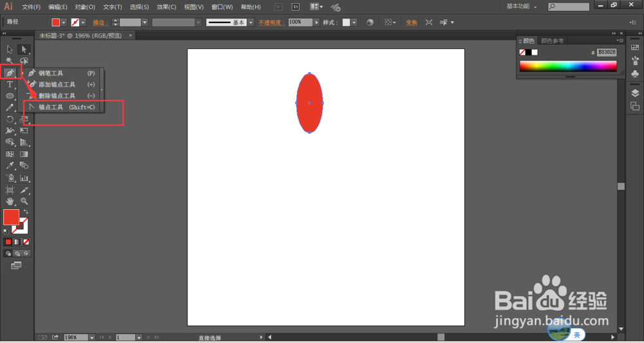Open the 对象(O) menu

pos(85,7)
